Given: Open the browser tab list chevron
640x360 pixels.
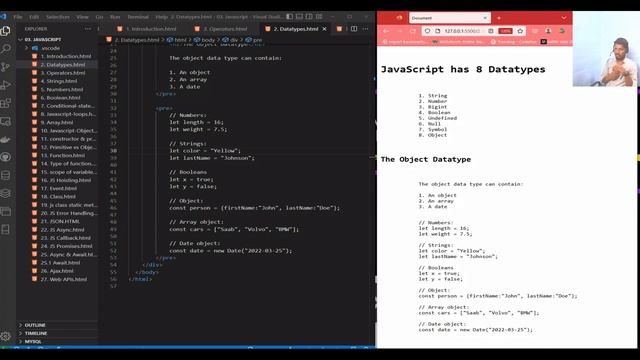Looking at the screenshot, I should [564, 18].
